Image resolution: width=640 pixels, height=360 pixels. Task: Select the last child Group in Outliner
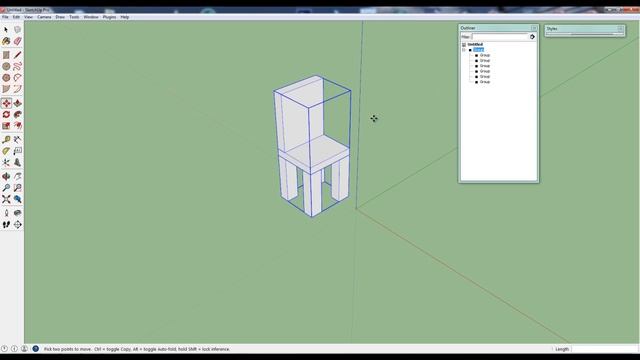[x=484, y=82]
